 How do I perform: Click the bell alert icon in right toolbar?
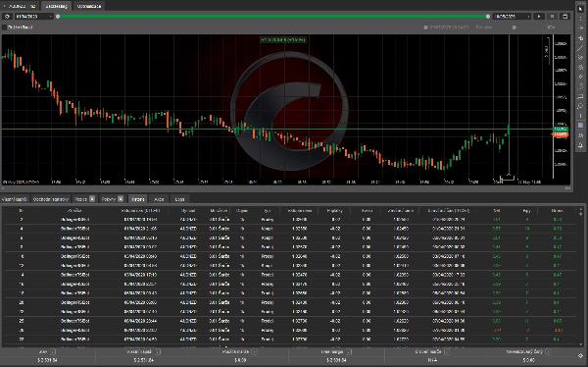pyautogui.click(x=580, y=145)
